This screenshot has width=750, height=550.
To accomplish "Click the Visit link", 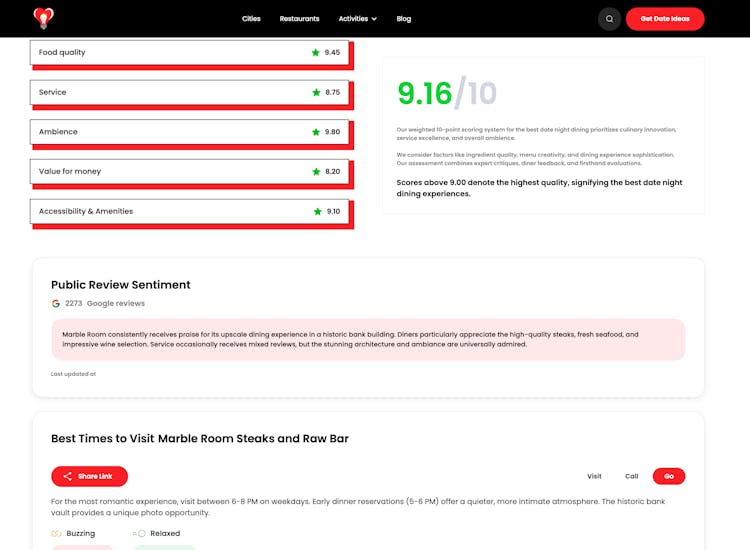I will click(595, 476).
